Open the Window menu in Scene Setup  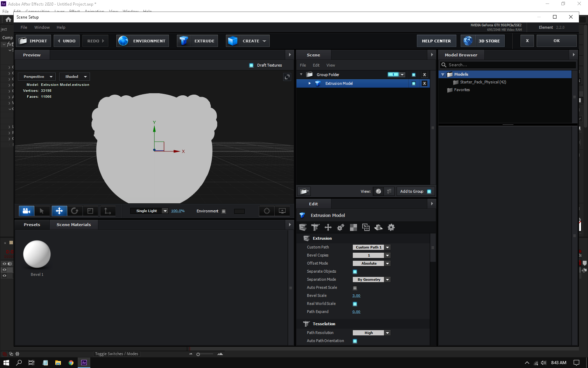click(42, 27)
